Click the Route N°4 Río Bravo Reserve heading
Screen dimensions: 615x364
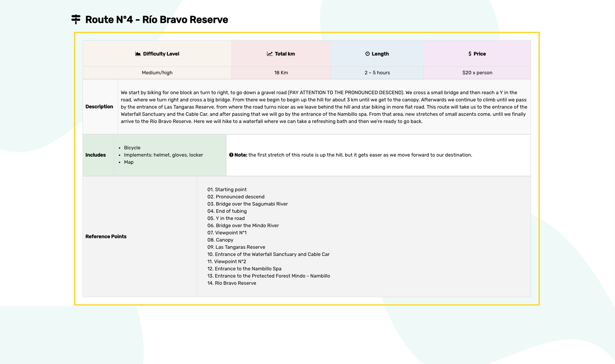point(156,20)
